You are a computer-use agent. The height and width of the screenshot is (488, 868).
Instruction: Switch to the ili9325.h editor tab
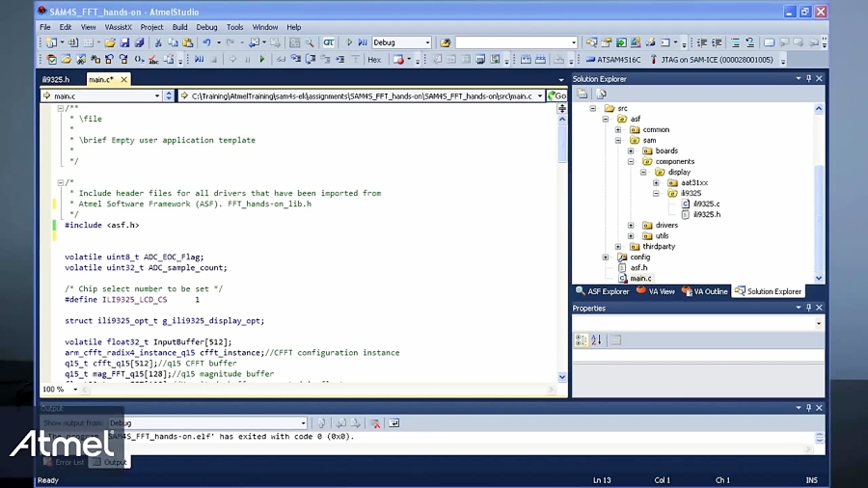(x=56, y=80)
